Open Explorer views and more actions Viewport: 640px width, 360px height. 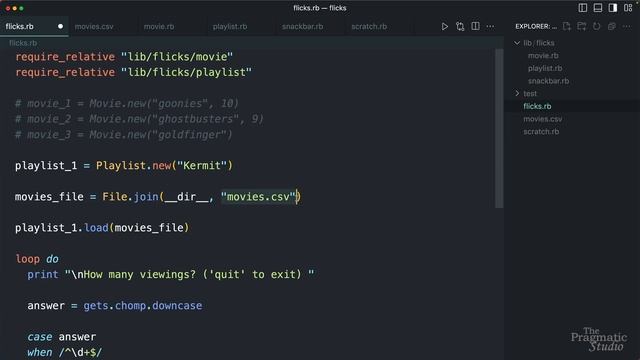tap(627, 27)
